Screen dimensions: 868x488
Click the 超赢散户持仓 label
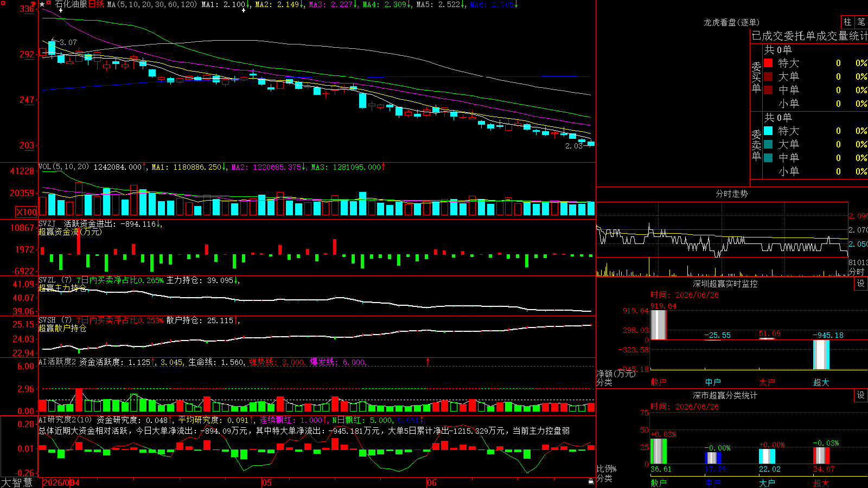point(62,328)
